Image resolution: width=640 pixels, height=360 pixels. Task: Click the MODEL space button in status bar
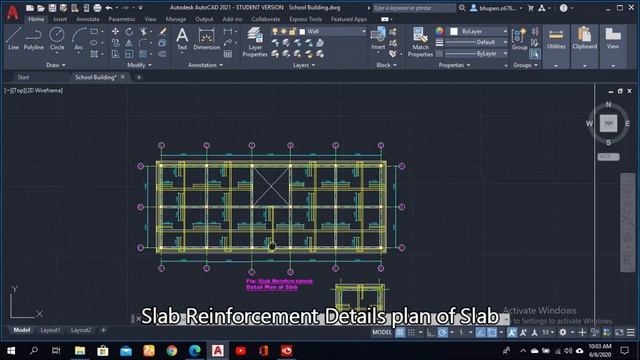pos(382,333)
